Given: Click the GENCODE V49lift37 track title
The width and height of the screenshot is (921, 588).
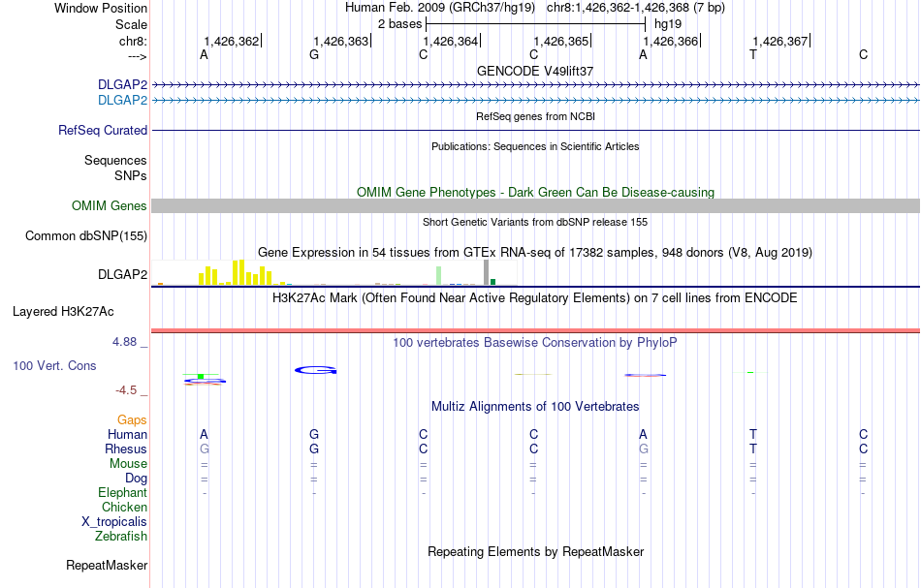Looking at the screenshot, I should (x=535, y=71).
